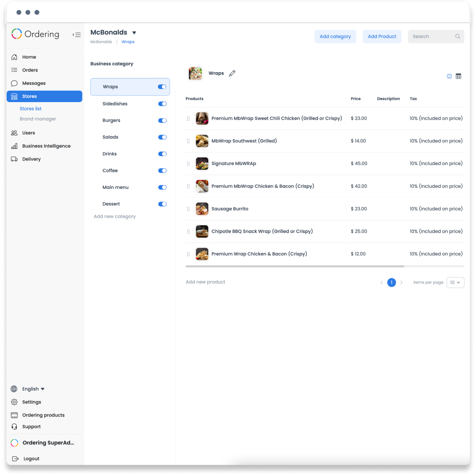Screen dimensions: 476x475
Task: Click Add new product link
Action: tap(205, 282)
